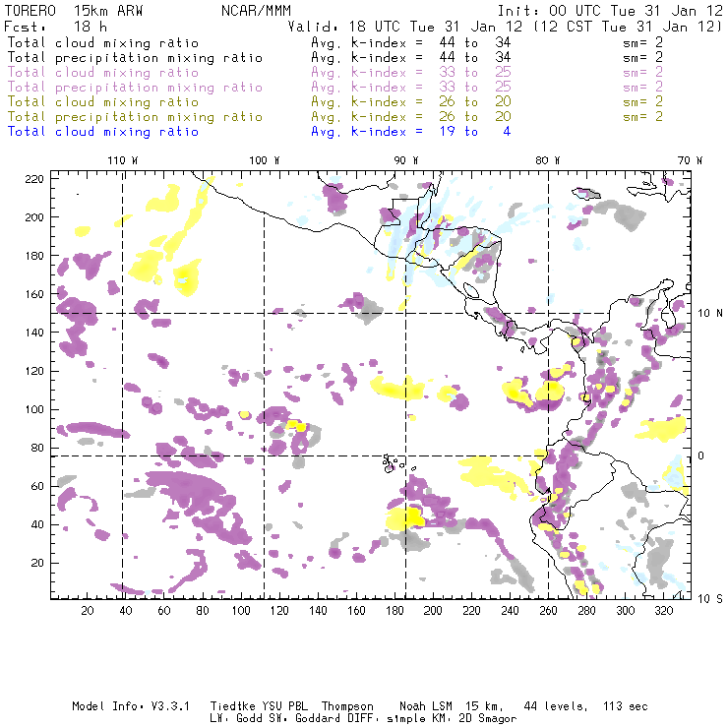Image resolution: width=728 pixels, height=728 pixels.
Task: Click the "120" value on the vertical axis
Action: tap(34, 371)
